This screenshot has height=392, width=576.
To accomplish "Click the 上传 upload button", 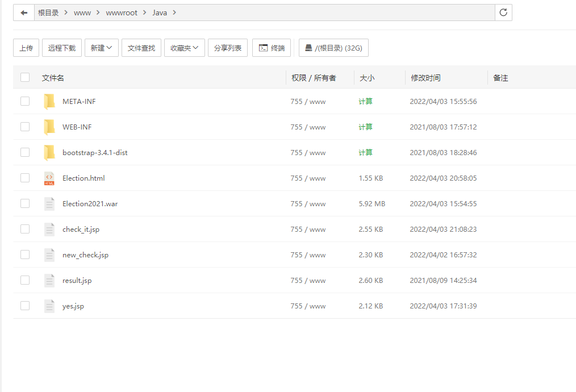I will click(26, 48).
